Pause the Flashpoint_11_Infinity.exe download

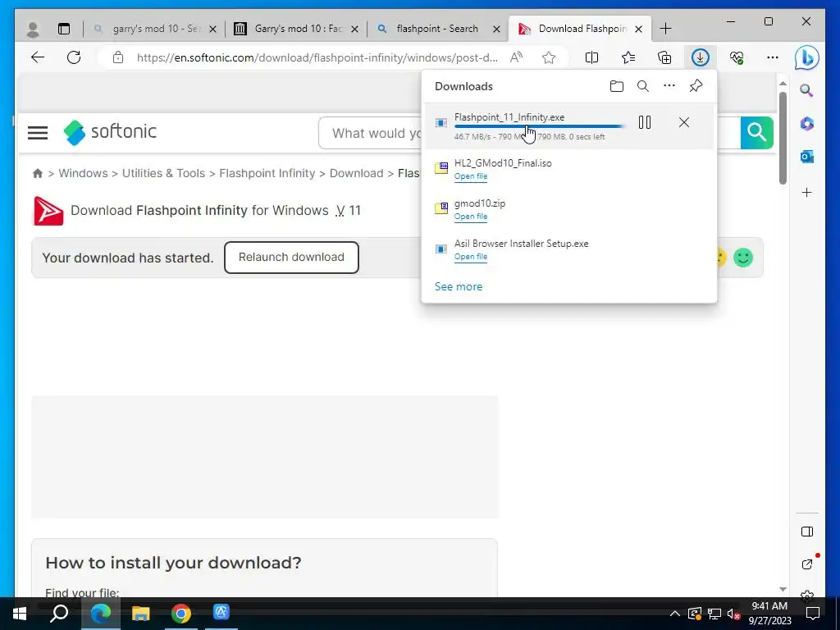tap(645, 123)
